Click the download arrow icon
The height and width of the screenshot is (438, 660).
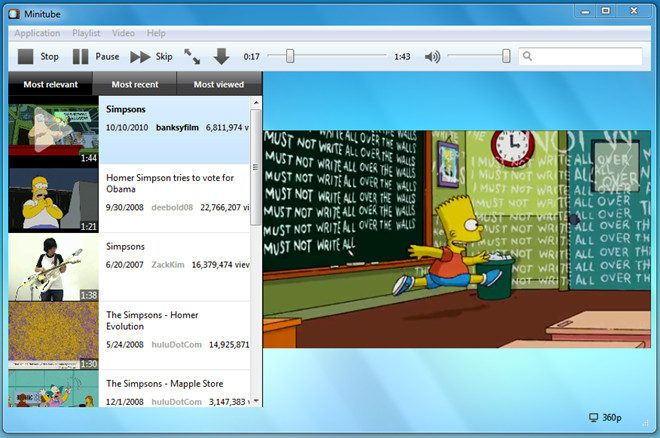pyautogui.click(x=221, y=56)
